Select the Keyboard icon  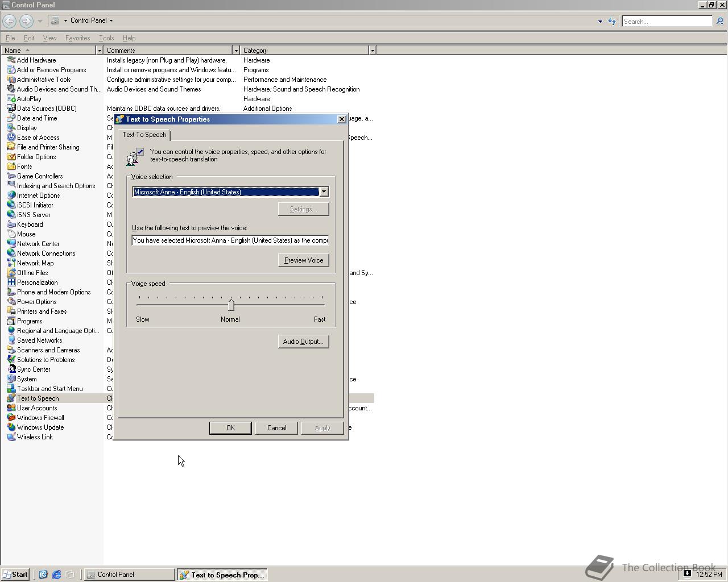click(11, 225)
